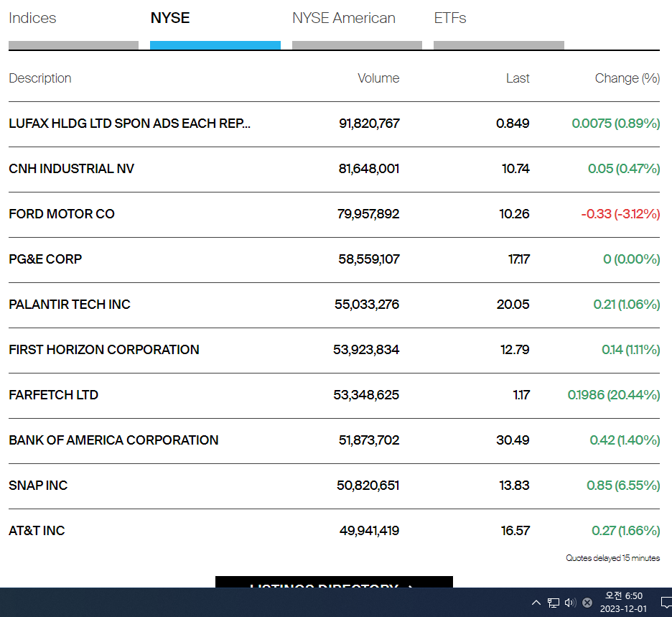Open the NYSE American tab

[344, 18]
